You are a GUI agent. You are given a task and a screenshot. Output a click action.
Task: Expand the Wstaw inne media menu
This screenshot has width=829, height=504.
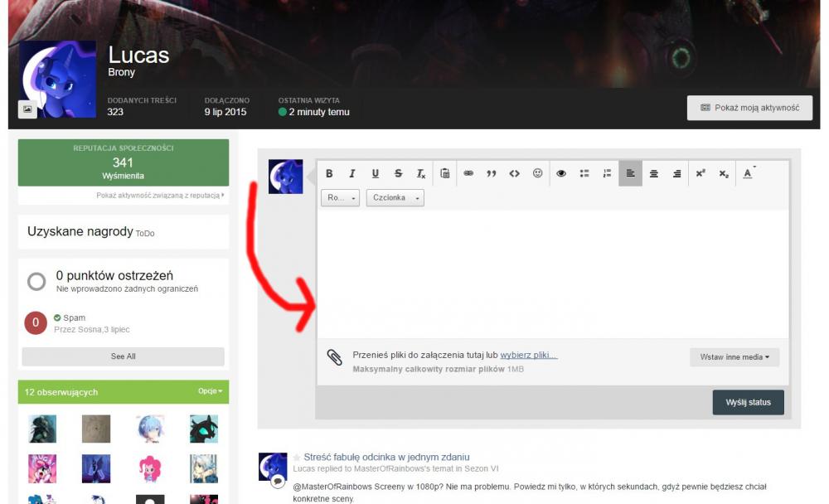click(734, 357)
